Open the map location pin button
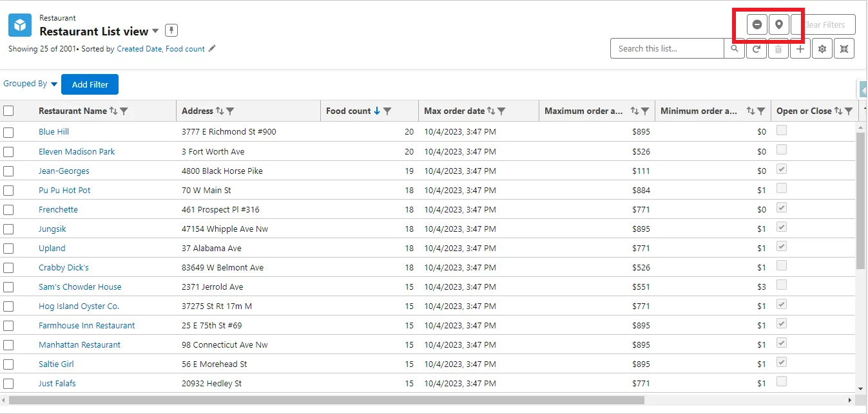 pos(779,24)
